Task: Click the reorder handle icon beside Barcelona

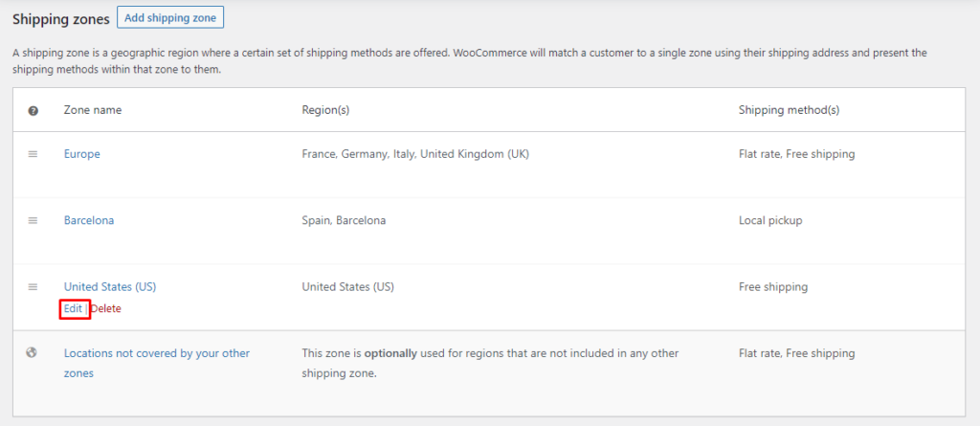Action: tap(33, 221)
